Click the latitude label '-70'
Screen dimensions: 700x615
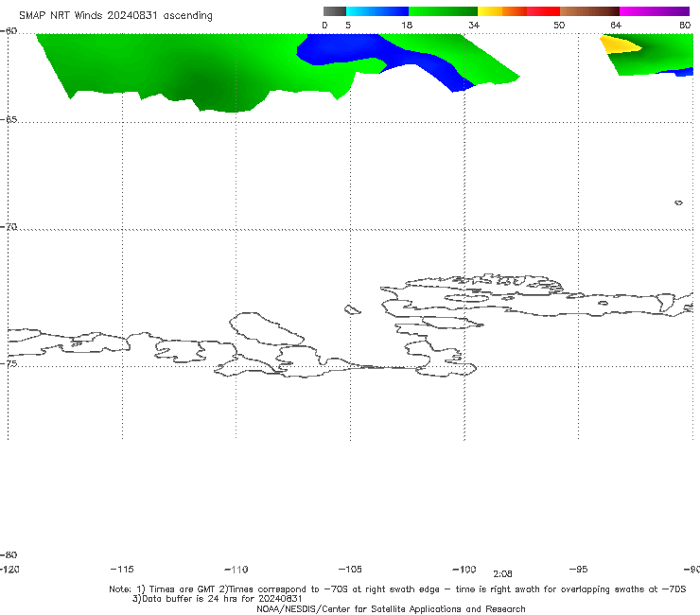[9, 227]
